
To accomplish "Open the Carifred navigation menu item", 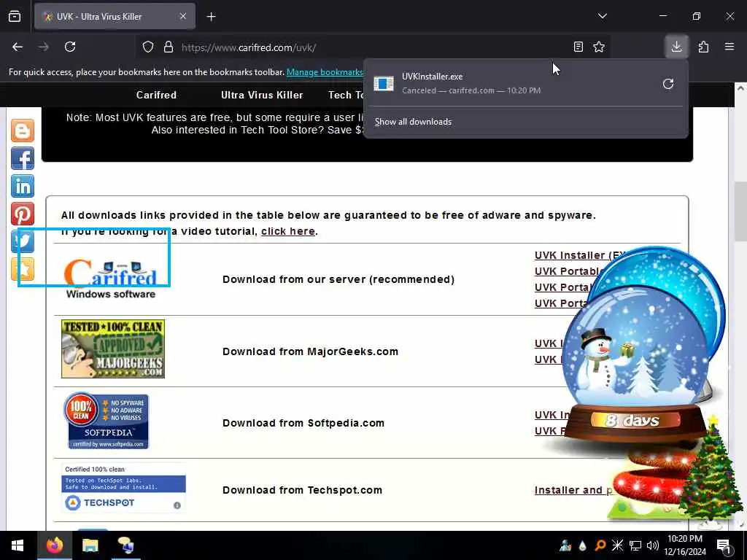I will 156,95.
